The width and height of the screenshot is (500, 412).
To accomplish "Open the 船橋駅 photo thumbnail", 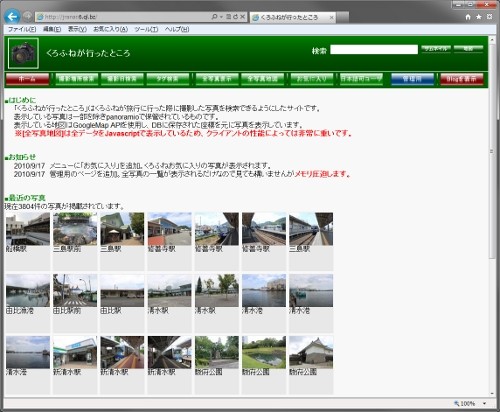I will coord(28,229).
